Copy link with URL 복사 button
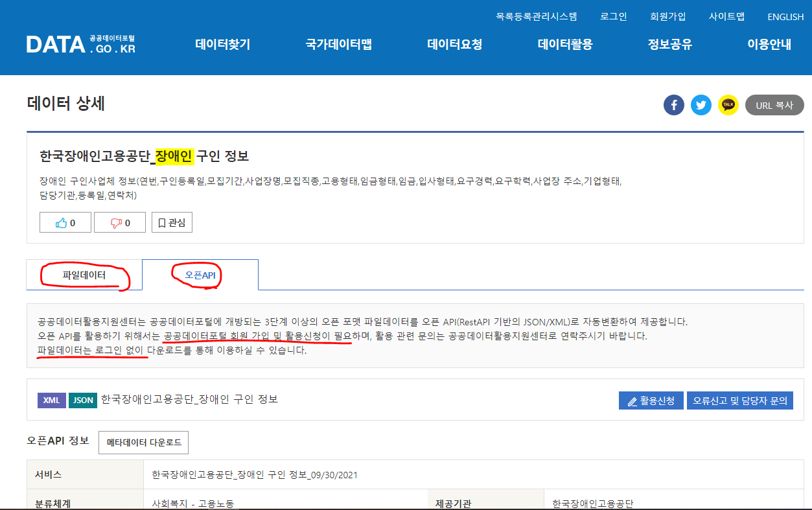812x510 pixels. tap(774, 105)
